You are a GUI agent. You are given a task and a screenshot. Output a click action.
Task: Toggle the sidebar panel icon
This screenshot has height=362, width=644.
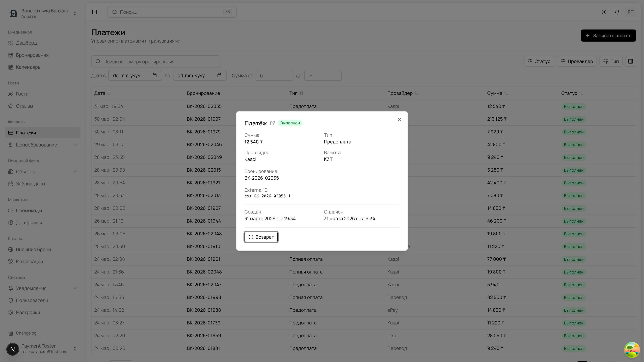pyautogui.click(x=94, y=12)
